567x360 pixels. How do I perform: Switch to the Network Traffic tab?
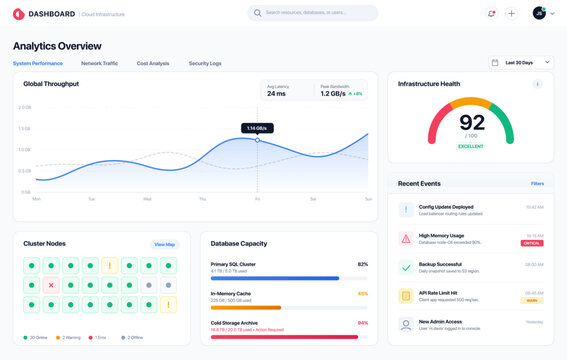pos(99,63)
